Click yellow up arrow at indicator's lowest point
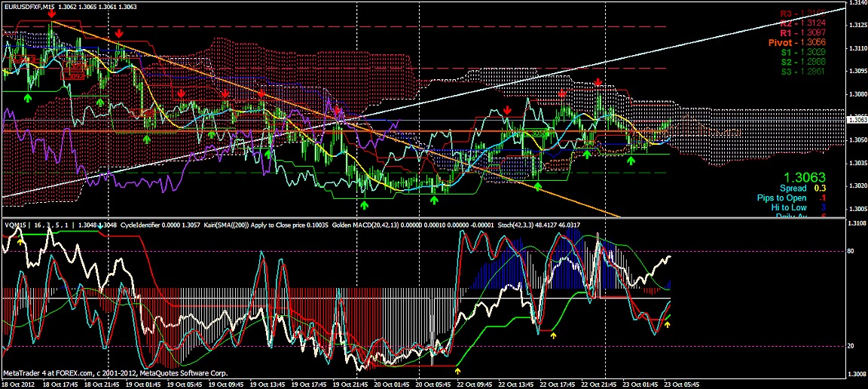Viewport: 868px width, 389px height. [x=457, y=370]
